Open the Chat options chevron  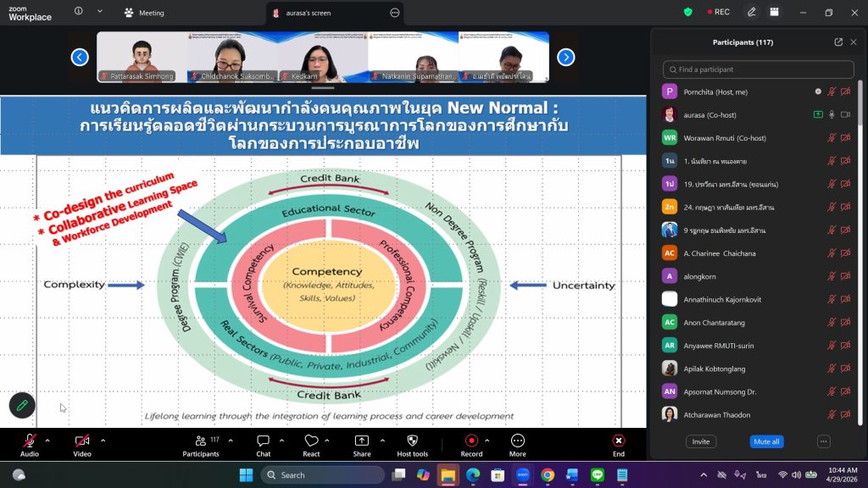tap(283, 441)
